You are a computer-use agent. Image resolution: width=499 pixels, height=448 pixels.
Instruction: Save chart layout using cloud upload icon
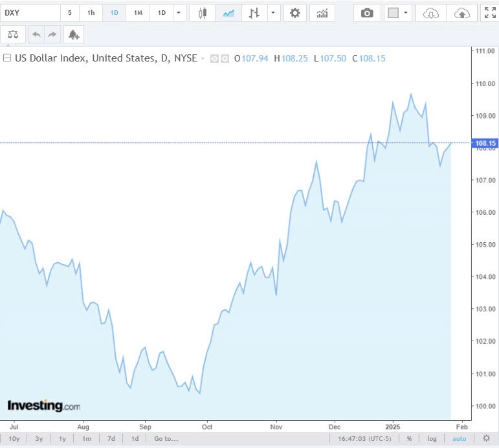461,13
